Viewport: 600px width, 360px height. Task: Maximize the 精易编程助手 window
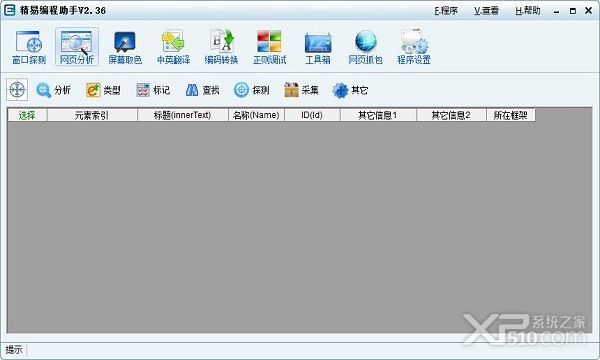pos(573,11)
